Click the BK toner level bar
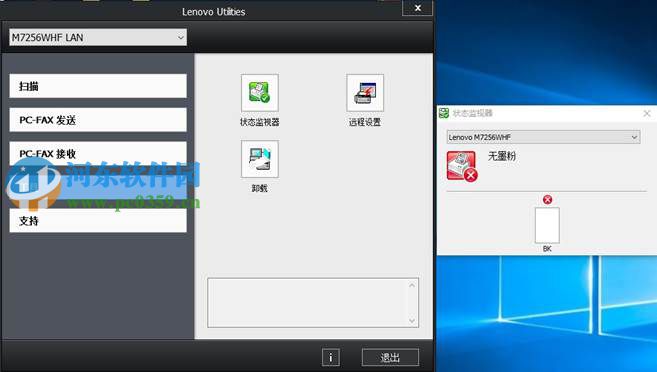657x372 pixels. (547, 225)
